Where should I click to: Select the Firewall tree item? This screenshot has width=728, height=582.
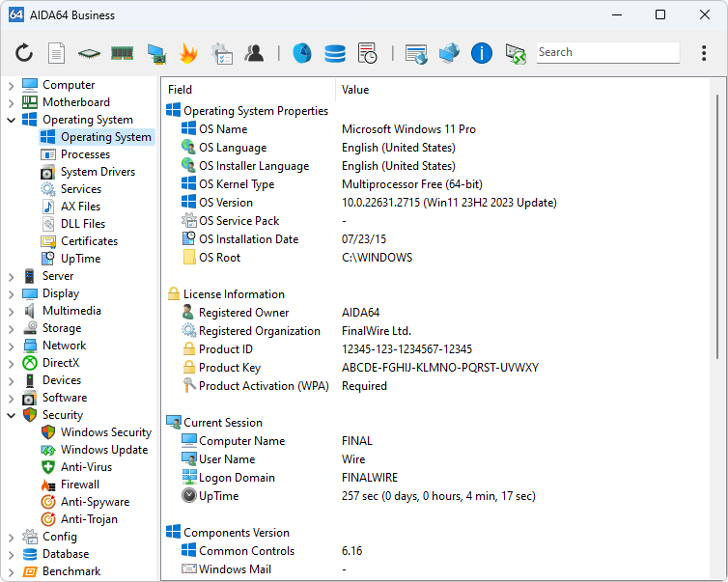[80, 485]
